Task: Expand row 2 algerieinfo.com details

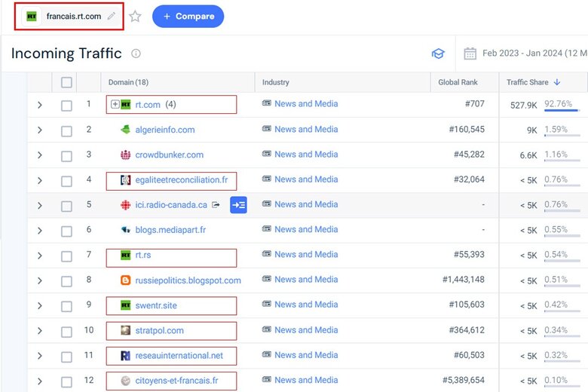Action: [40, 130]
